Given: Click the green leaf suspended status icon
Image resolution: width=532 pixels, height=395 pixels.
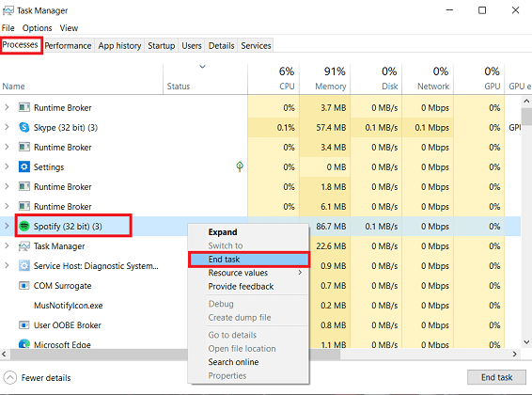Looking at the screenshot, I should point(240,166).
